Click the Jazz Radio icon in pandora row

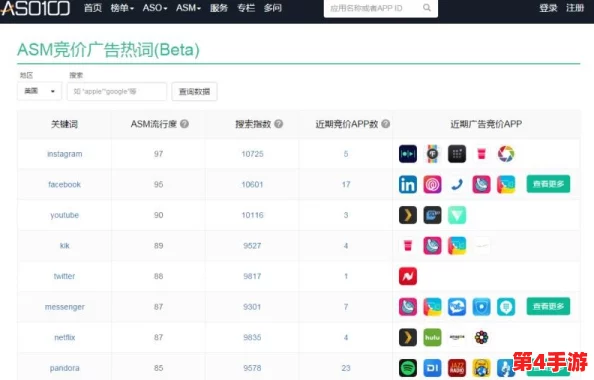pos(457,368)
